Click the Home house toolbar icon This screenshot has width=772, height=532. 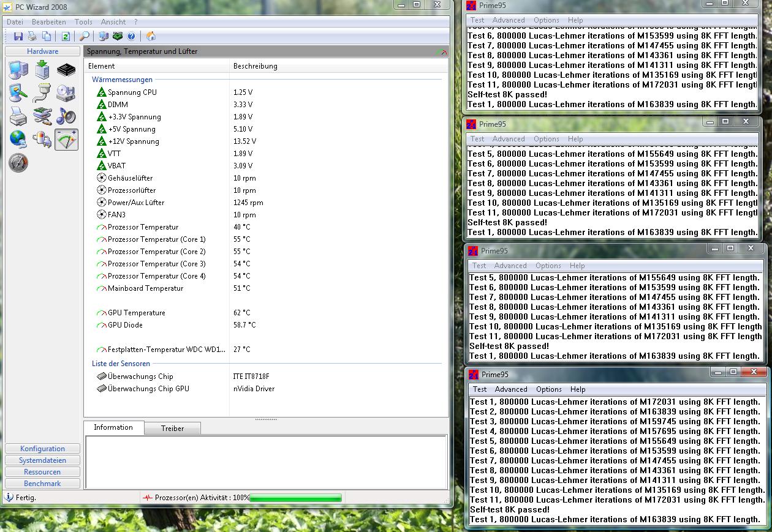pyautogui.click(x=151, y=37)
